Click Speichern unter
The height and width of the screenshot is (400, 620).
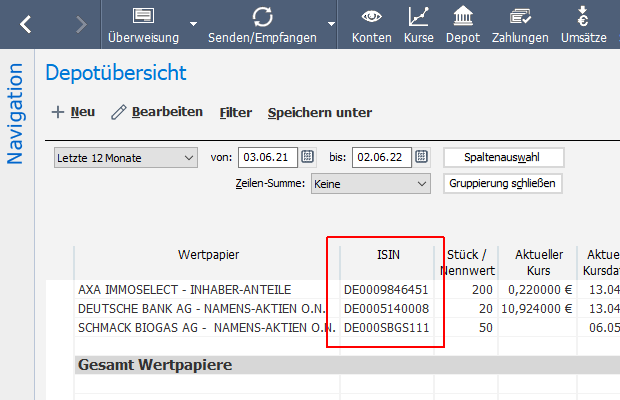320,113
